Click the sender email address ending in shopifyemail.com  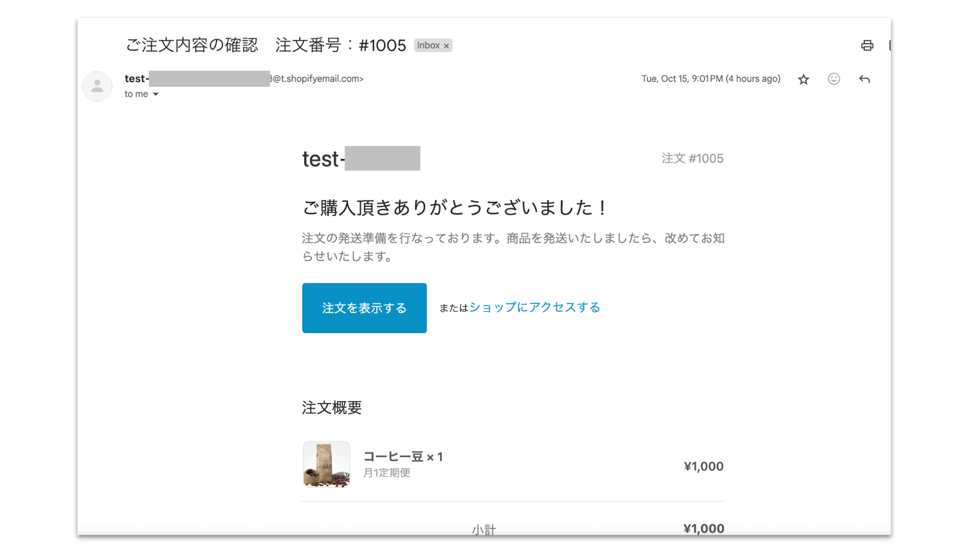317,78
